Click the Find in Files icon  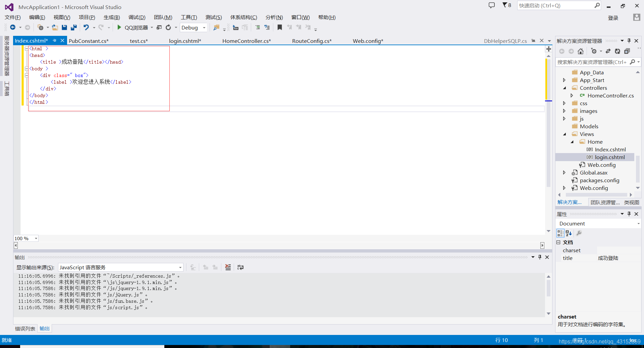pos(216,27)
